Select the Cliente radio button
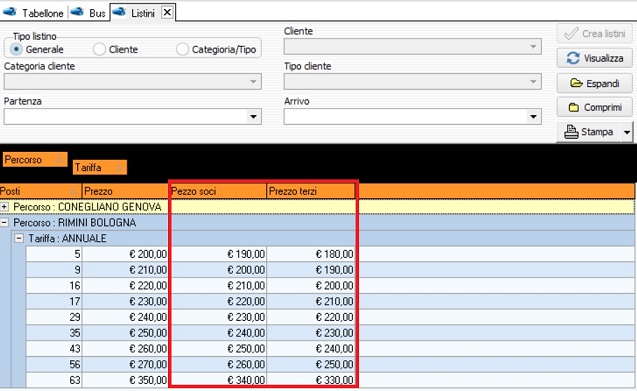The width and height of the screenshot is (637, 391). (x=99, y=49)
